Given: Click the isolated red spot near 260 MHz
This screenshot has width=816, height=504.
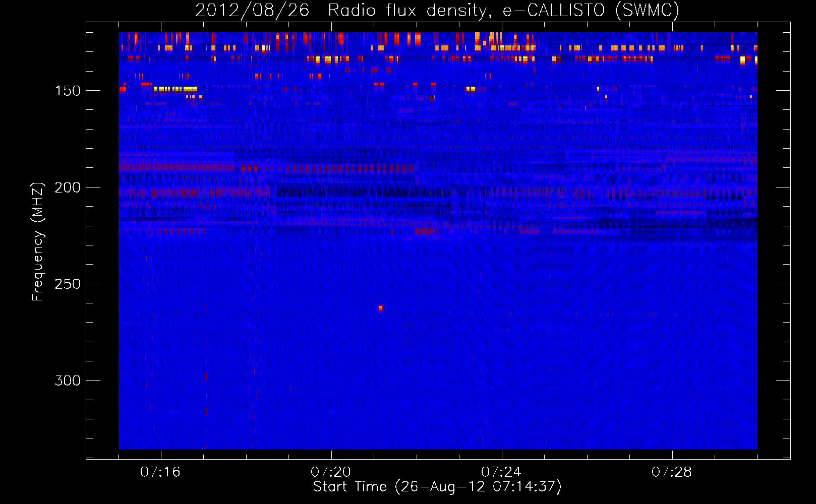Looking at the screenshot, I should pos(381,308).
